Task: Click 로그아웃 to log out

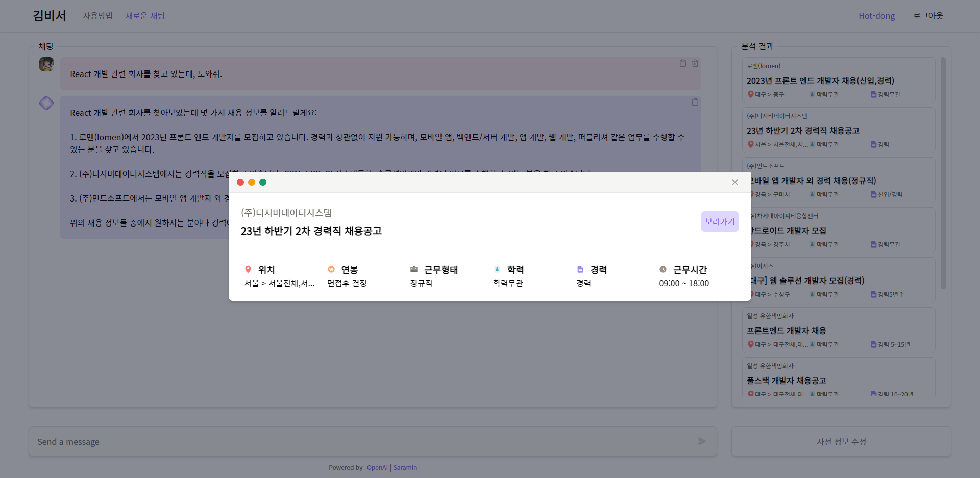Action: point(928,16)
